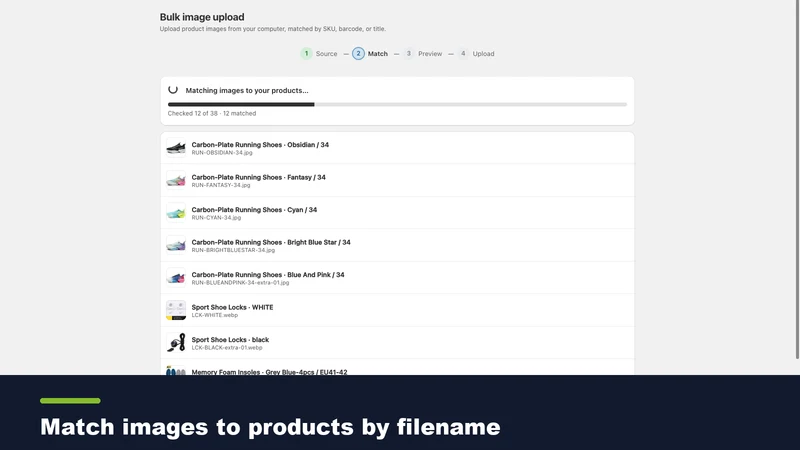
Task: Click filename LCK-BLACK-extra-01.webp
Action: [x=227, y=347]
